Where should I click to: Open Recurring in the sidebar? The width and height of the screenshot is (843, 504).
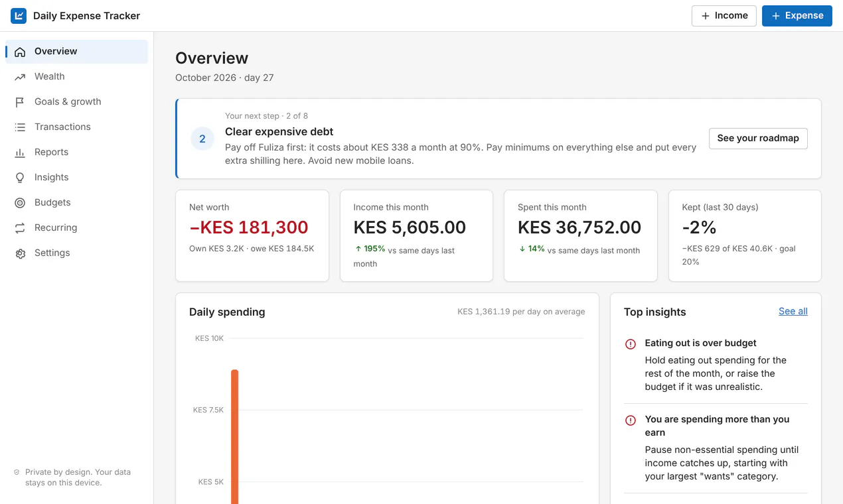76,228
